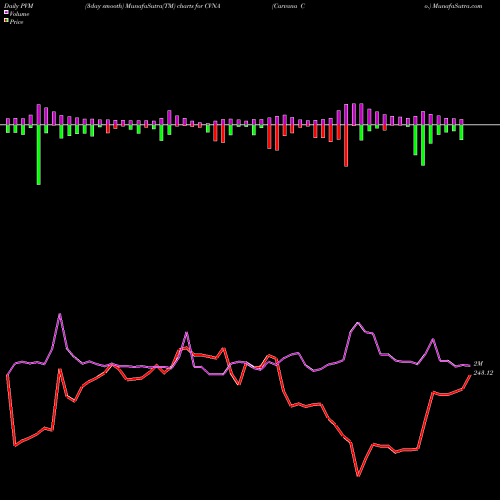Click the MunafaSutra.com watermark text
The height and width of the screenshot is (500, 500).
[x=453, y=6]
